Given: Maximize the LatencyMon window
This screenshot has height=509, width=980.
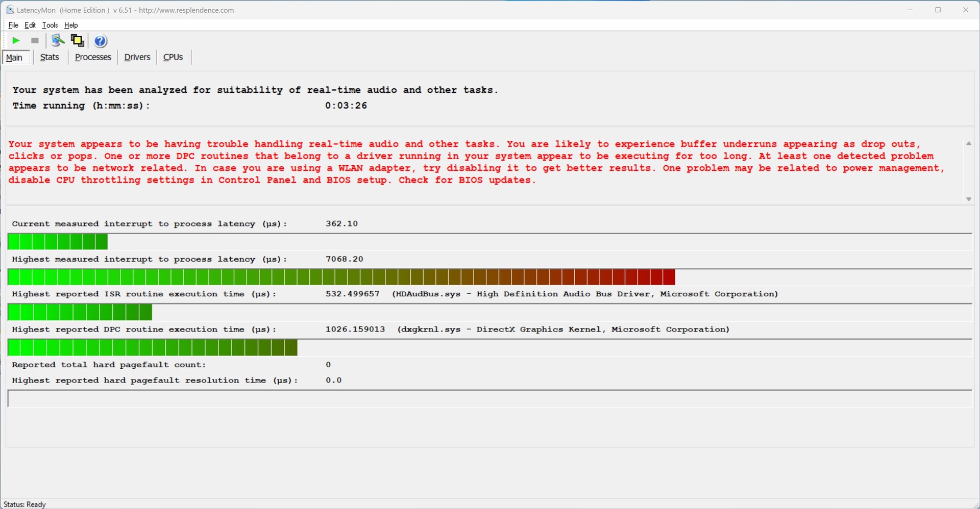Looking at the screenshot, I should click(938, 10).
